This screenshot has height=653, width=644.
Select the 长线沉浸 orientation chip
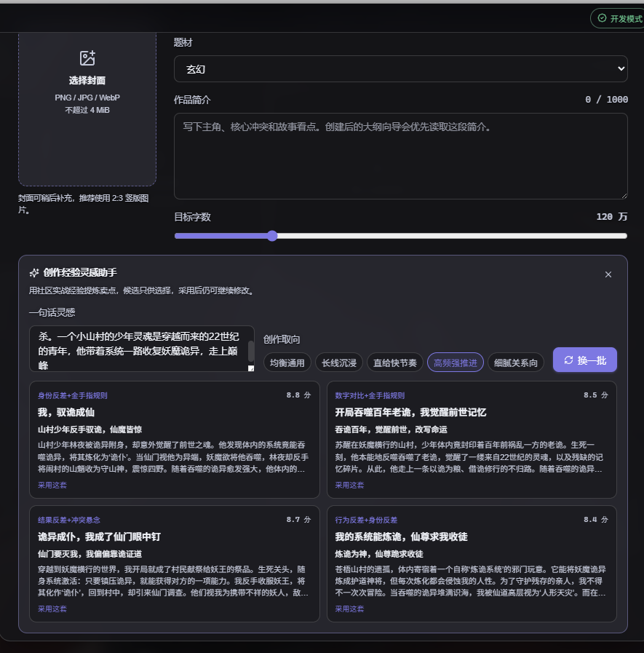(x=339, y=363)
